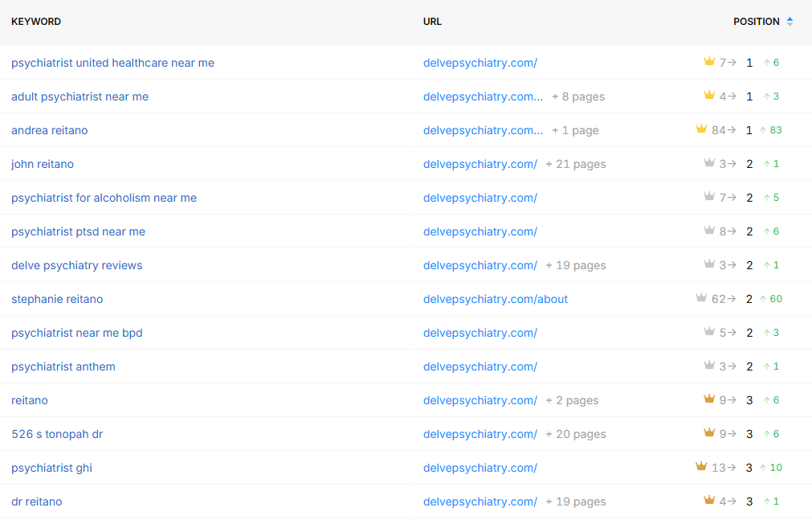Click gold crown in 'psychiatrist united healthcare near me' row
The width and height of the screenshot is (812, 528).
[x=709, y=62]
